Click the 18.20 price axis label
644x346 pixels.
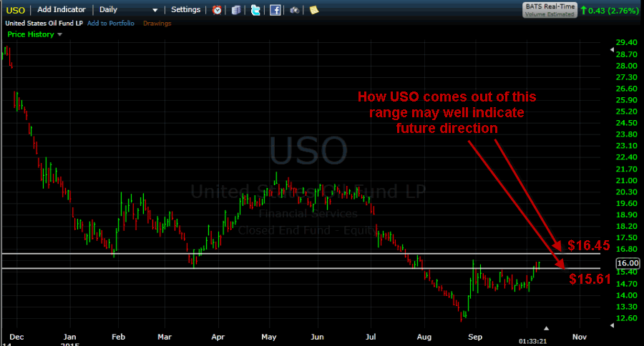point(626,226)
